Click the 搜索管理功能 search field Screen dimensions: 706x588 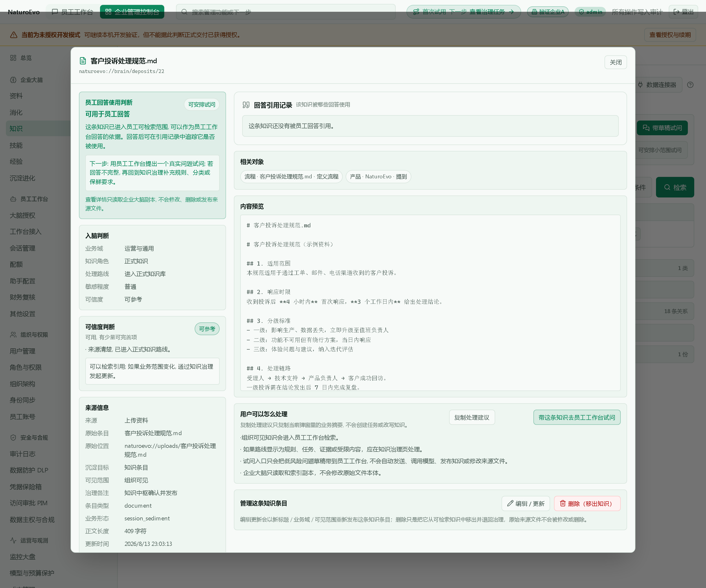285,12
